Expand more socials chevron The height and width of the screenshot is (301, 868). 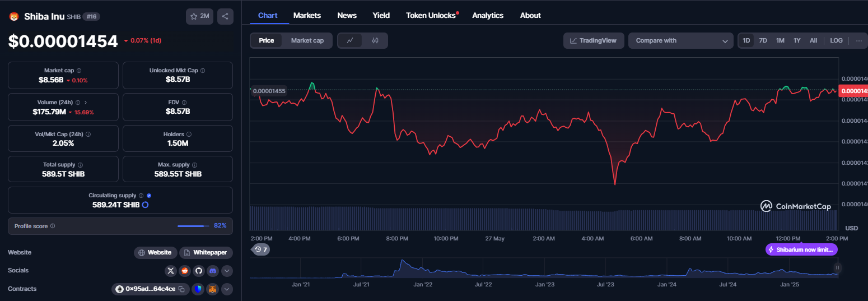(x=227, y=271)
